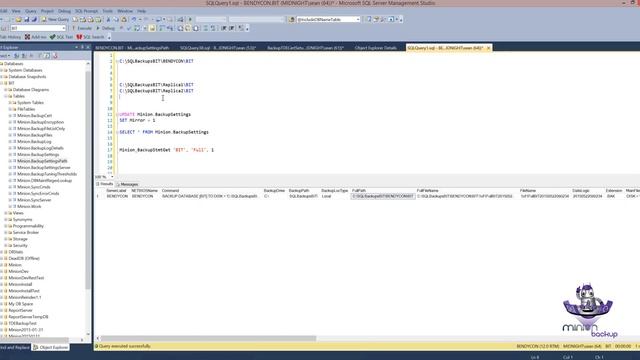Switch to the Object Explorer Details tab
Screen dimensions: 640x360
(x=375, y=48)
